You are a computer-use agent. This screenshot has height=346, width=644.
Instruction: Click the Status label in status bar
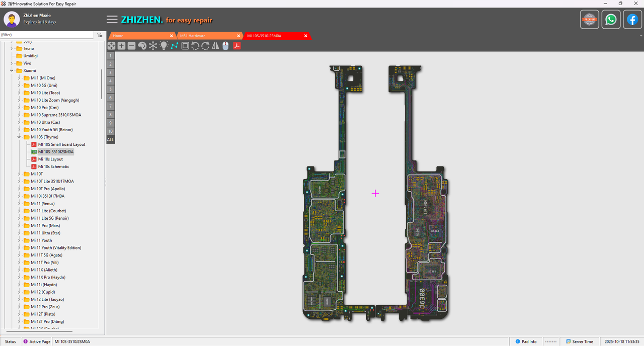(11, 341)
